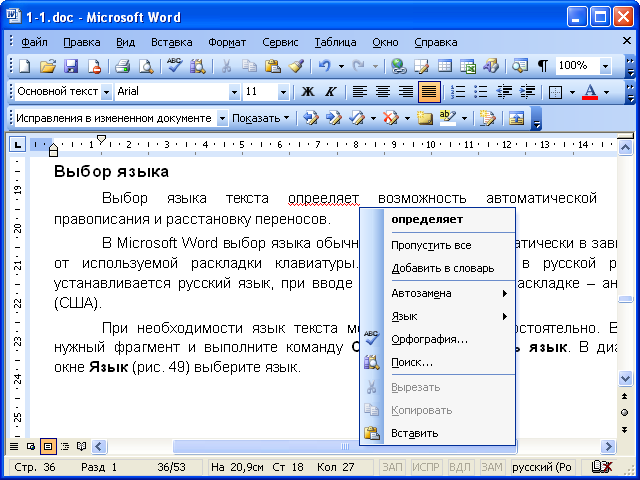The image size is (640, 480).
Task: Toggle show paragraph marks (¶)
Action: tap(542, 66)
